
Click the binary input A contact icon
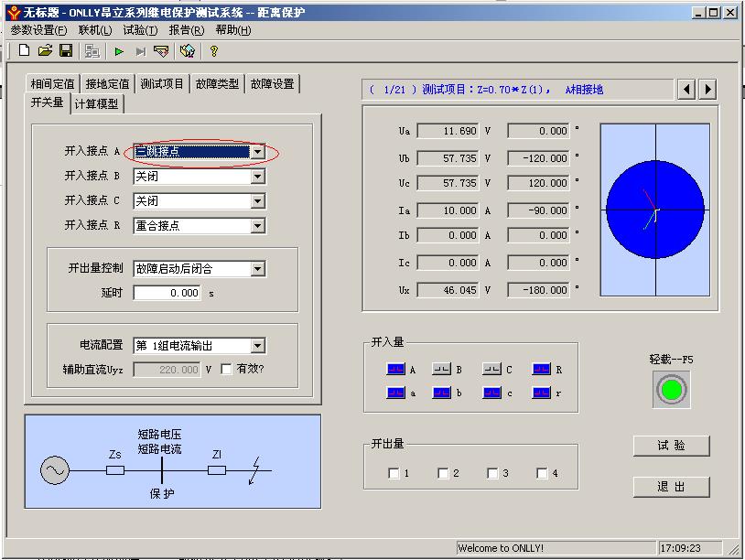[x=395, y=370]
